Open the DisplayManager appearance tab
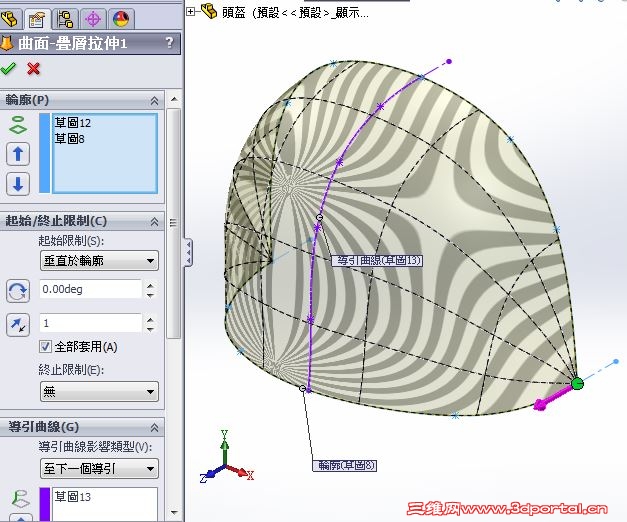 click(x=121, y=18)
